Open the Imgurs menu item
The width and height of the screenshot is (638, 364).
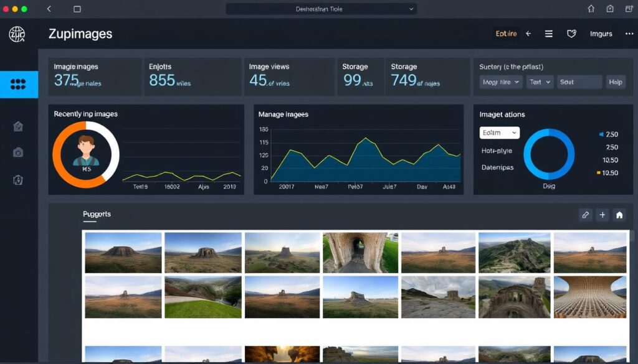[x=601, y=34]
